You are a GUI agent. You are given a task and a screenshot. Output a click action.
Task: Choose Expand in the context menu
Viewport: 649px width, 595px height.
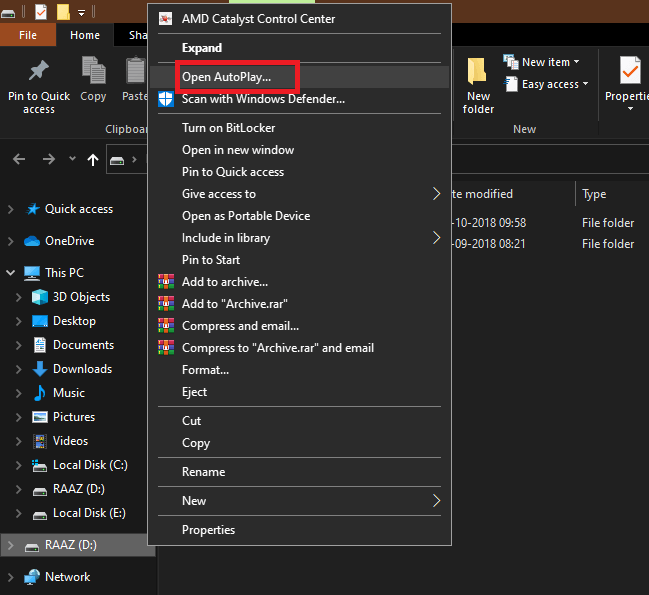(299, 48)
